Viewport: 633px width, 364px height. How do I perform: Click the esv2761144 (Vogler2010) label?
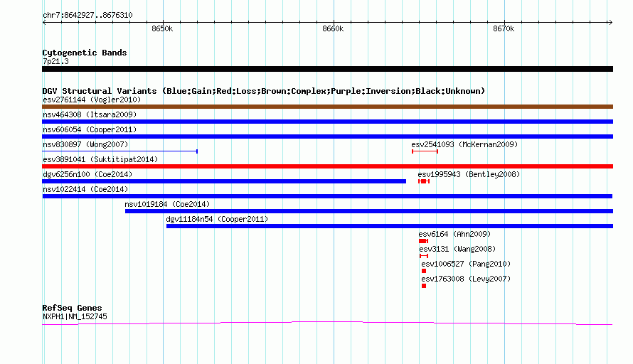pos(92,100)
